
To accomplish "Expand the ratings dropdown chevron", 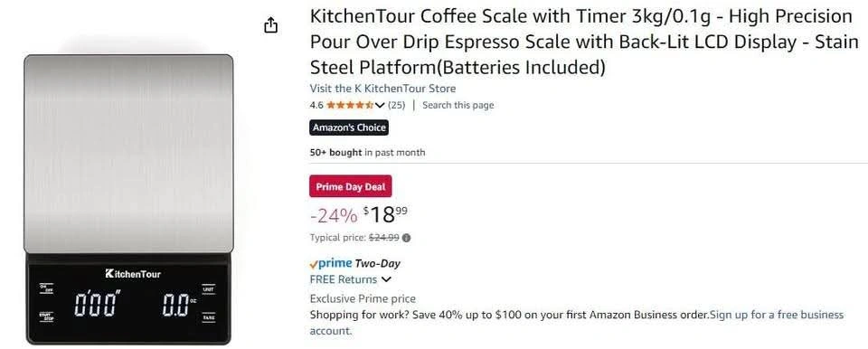I will [380, 105].
